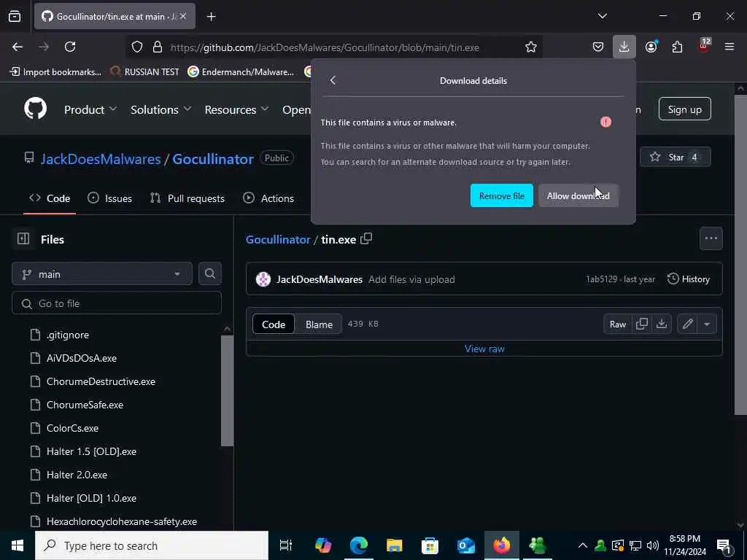Viewport: 747px width, 560px height.
Task: Open the commit History link
Action: [689, 279]
